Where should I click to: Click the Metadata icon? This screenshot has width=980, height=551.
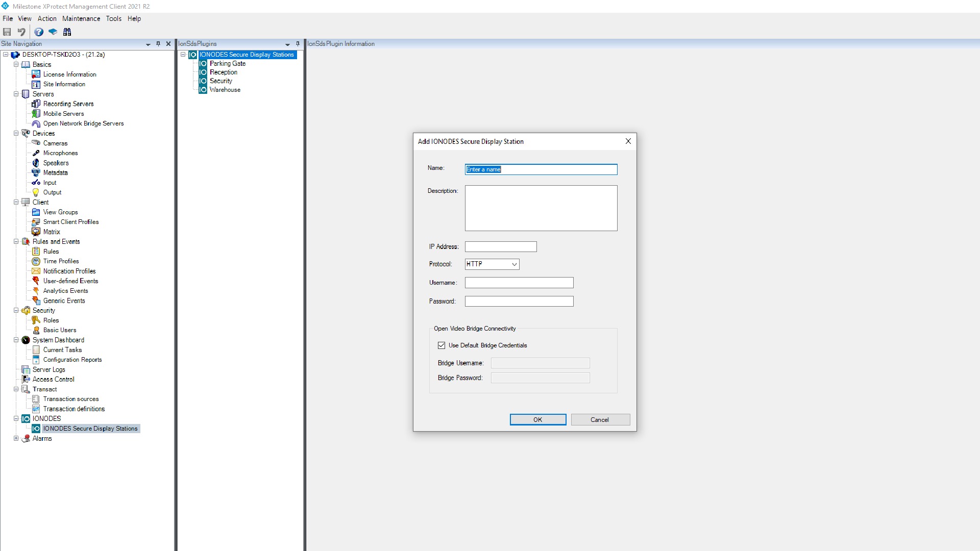(x=36, y=173)
